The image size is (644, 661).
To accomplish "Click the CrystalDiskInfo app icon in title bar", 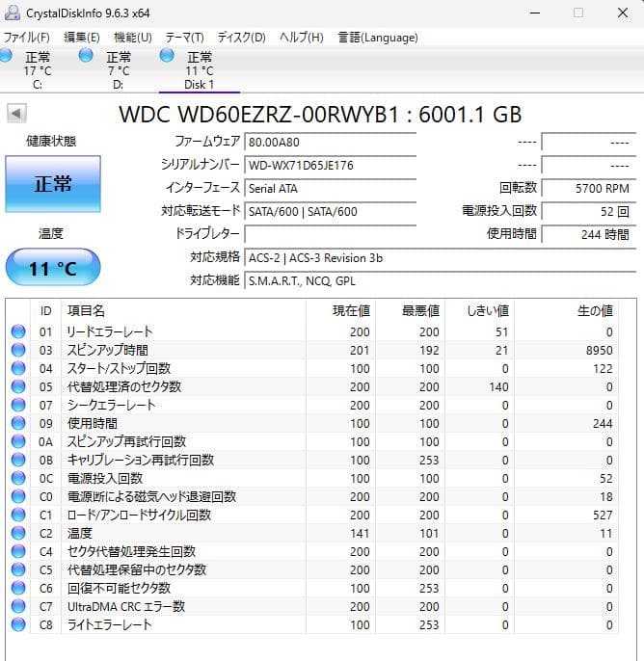I will (13, 13).
